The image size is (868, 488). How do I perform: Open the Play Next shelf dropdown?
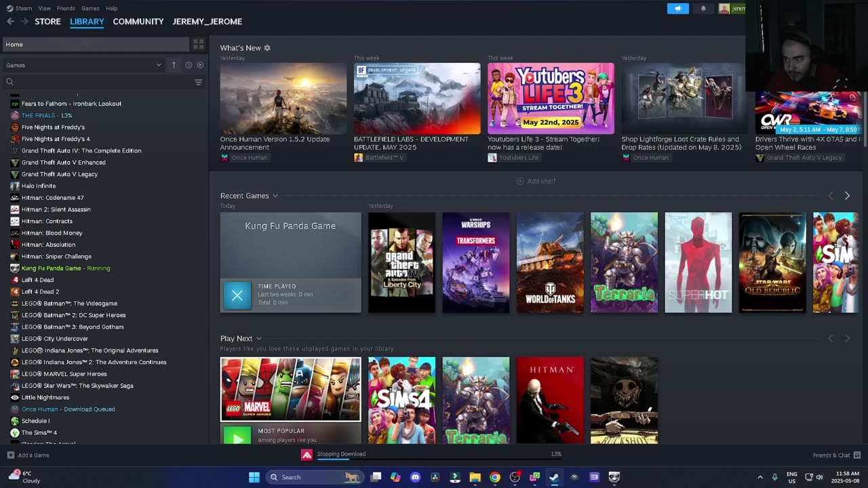(x=259, y=339)
